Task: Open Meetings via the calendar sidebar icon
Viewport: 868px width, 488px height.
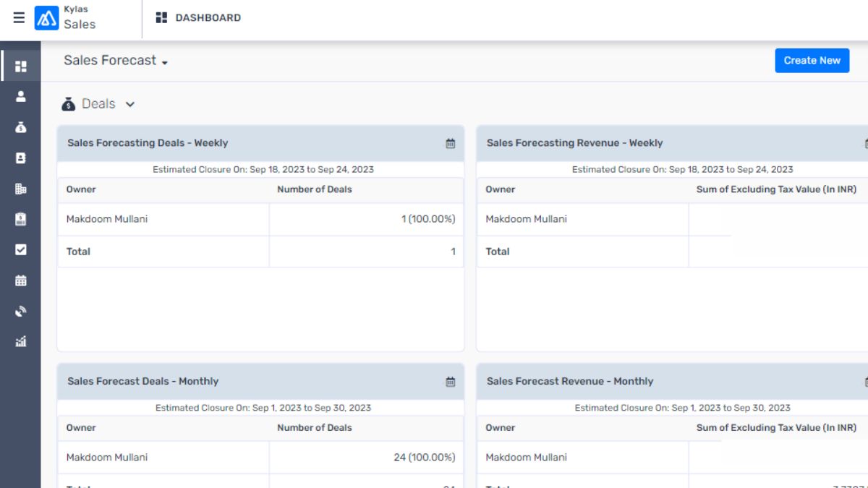Action: click(21, 281)
